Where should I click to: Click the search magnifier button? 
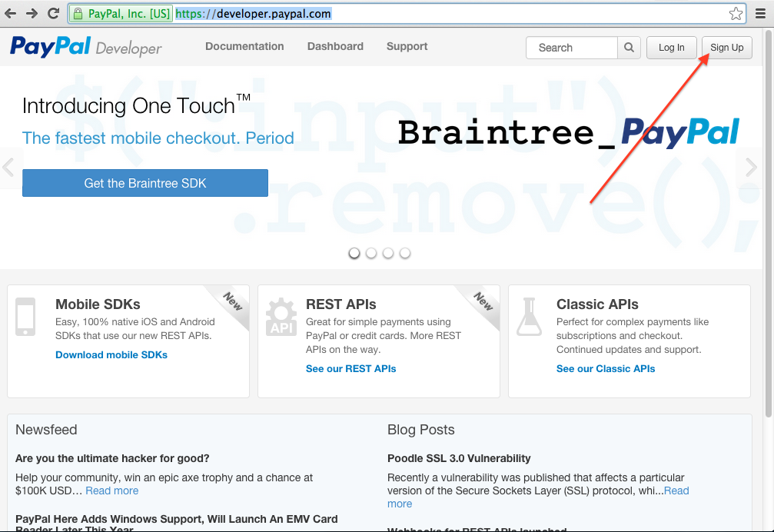629,48
